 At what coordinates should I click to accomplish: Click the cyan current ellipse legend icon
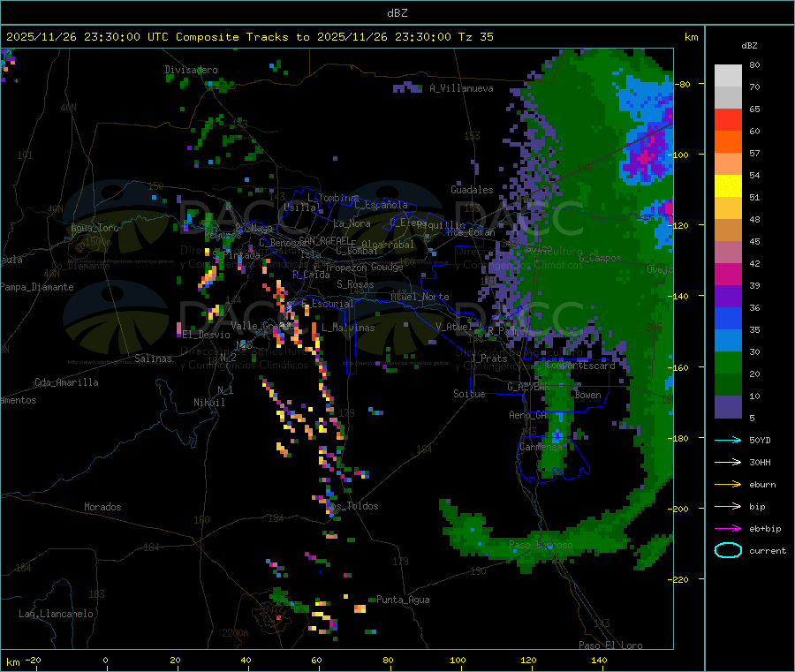pos(728,550)
